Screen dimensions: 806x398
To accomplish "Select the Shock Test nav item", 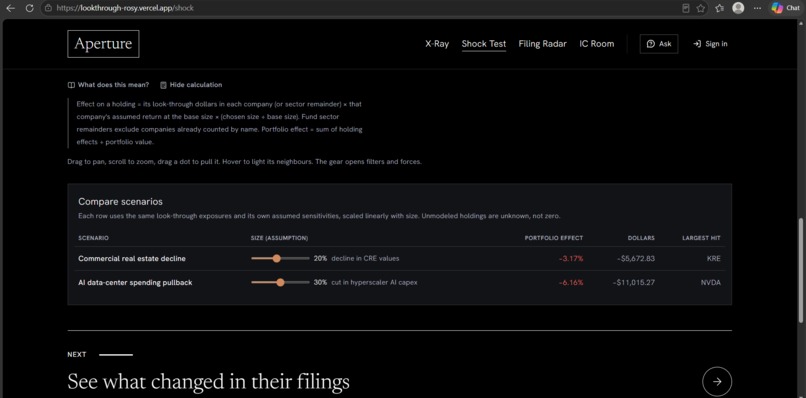I will 484,44.
